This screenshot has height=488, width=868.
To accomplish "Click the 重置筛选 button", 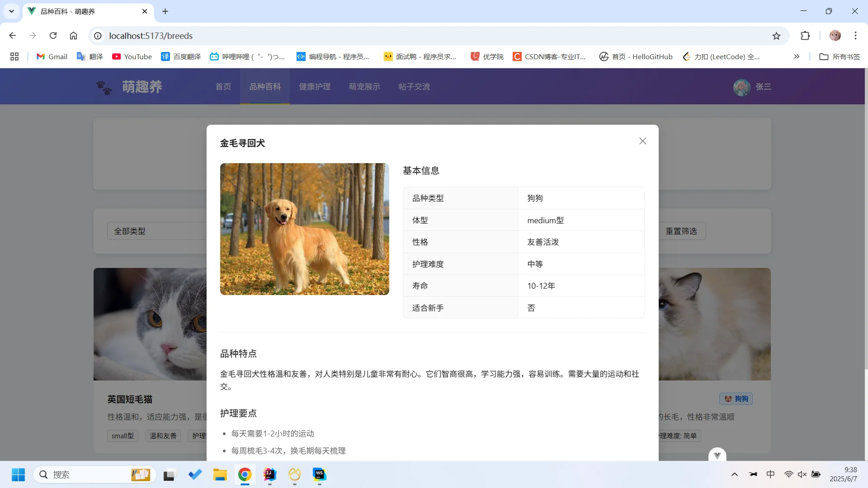I will (x=681, y=231).
